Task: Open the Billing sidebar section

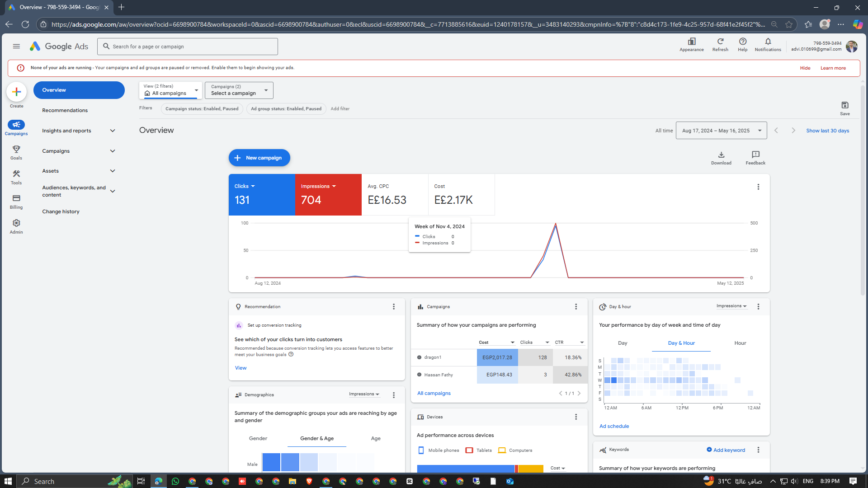Action: coord(16,202)
